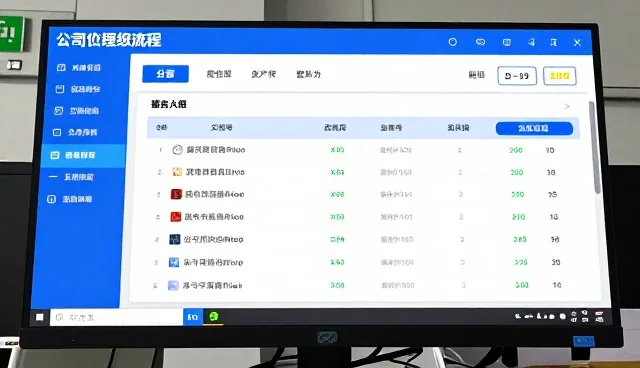Click the green value "X63" in second row
The height and width of the screenshot is (368, 640).
coord(337,172)
